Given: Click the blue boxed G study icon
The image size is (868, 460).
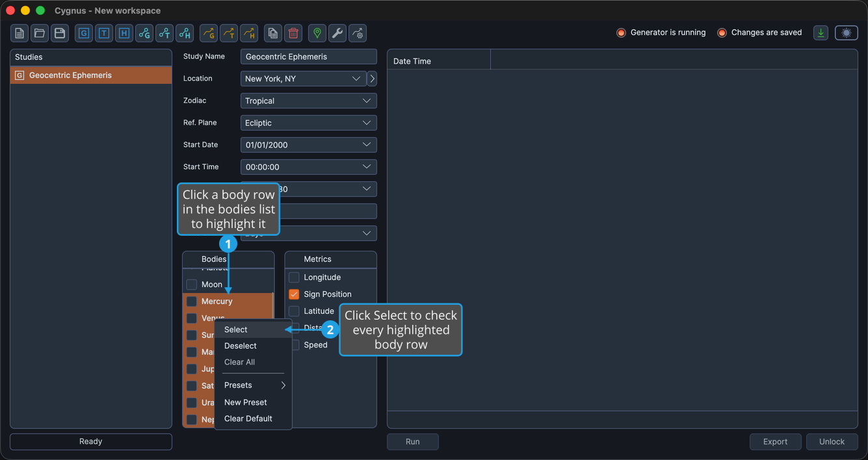Looking at the screenshot, I should click(84, 33).
